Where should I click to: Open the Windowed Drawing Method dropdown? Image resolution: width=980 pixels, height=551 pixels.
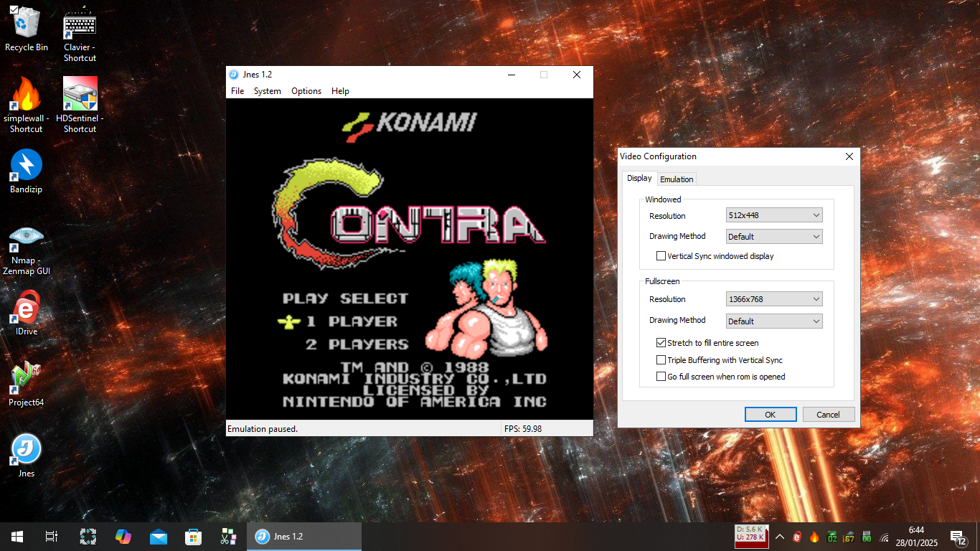774,236
